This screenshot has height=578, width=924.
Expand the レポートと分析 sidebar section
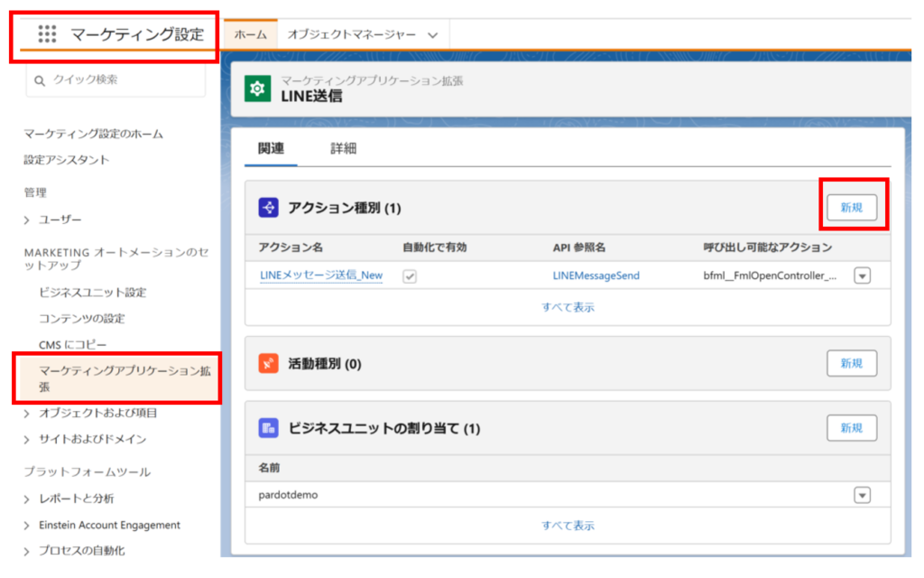[27, 499]
